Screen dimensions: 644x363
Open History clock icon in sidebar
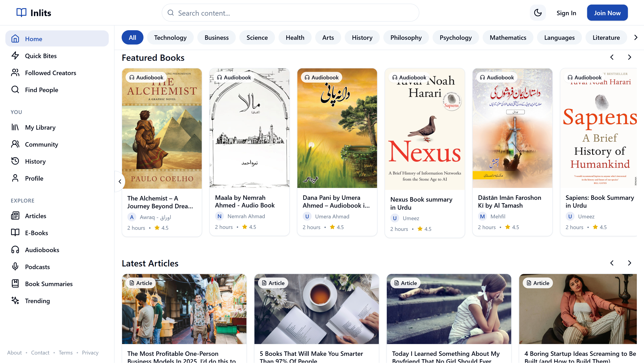click(15, 161)
